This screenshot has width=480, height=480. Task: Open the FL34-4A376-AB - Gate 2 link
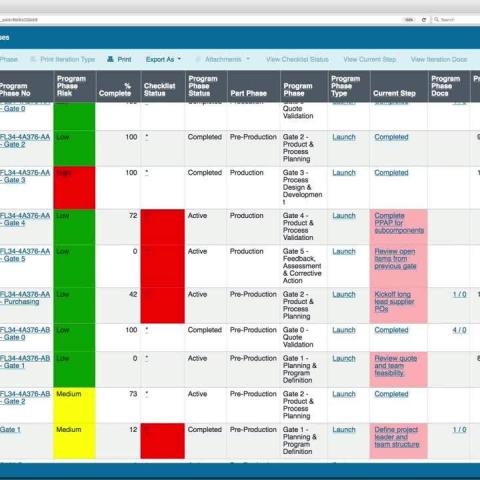(25, 398)
